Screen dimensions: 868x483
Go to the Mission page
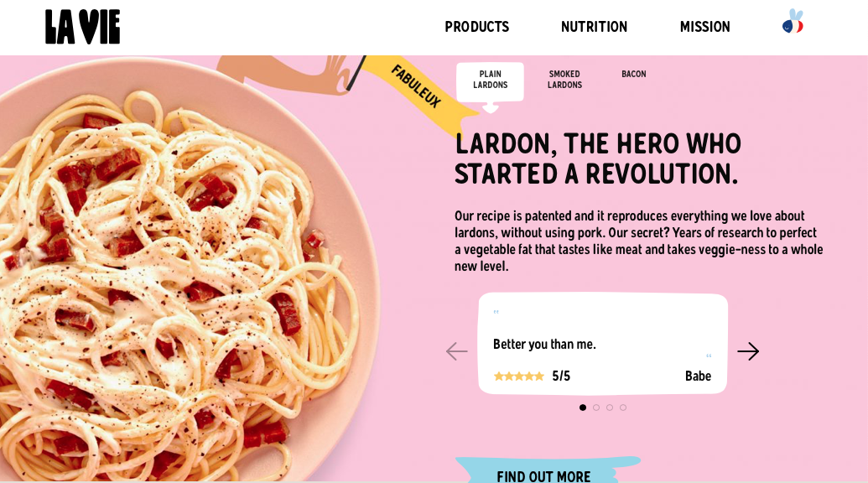[x=704, y=27]
